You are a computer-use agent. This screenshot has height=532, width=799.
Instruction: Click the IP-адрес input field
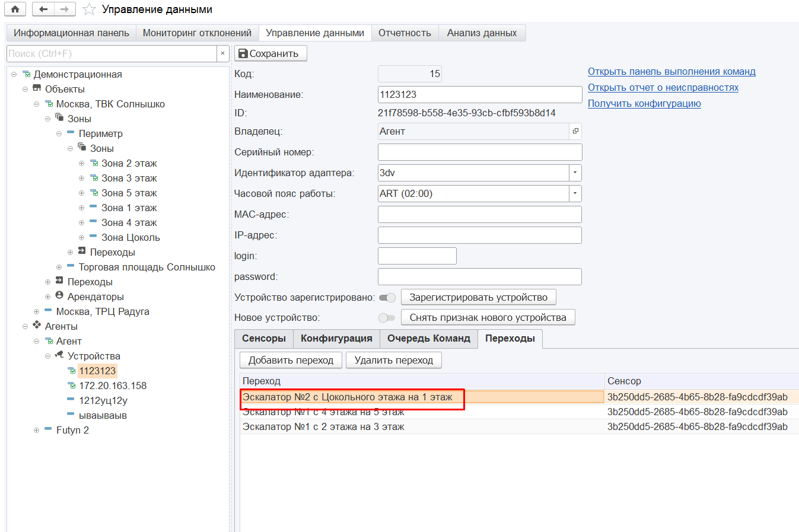[480, 235]
